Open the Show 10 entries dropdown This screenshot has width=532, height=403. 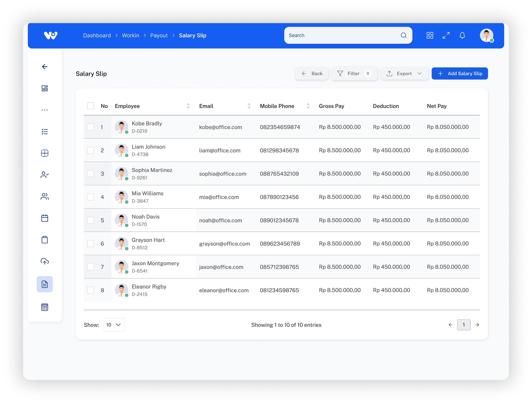114,325
